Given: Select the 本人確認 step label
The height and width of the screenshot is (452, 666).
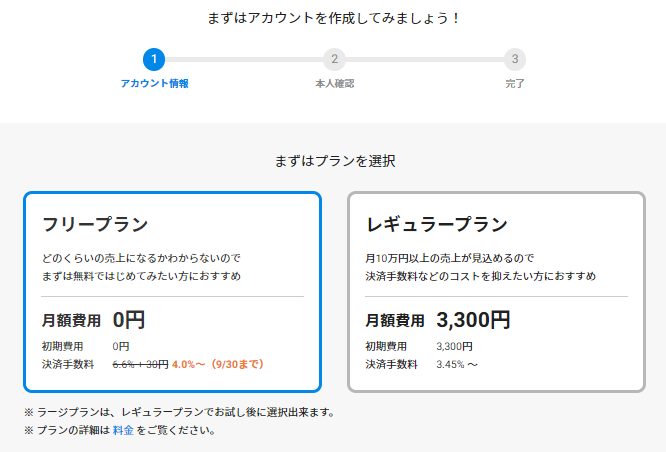Looking at the screenshot, I should 334,83.
